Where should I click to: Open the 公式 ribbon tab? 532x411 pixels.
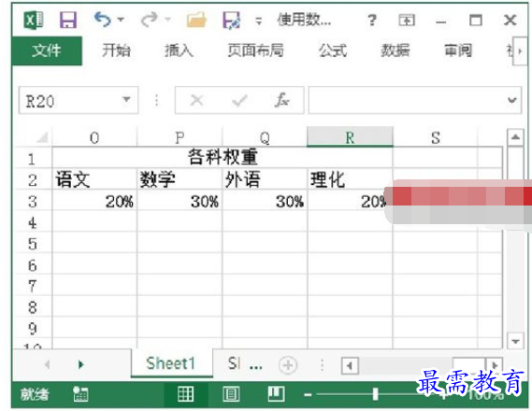[x=333, y=50]
